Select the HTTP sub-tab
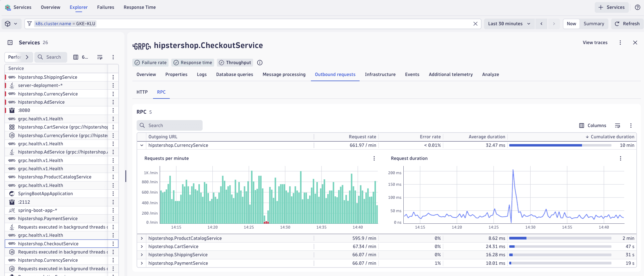 (142, 92)
